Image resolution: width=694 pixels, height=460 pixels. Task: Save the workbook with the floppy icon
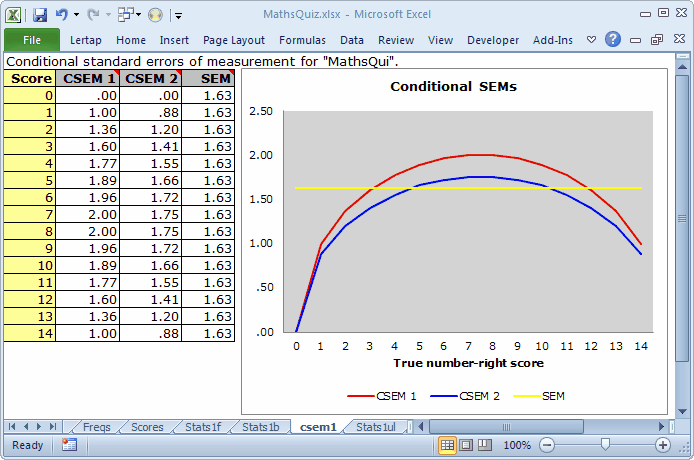point(40,15)
